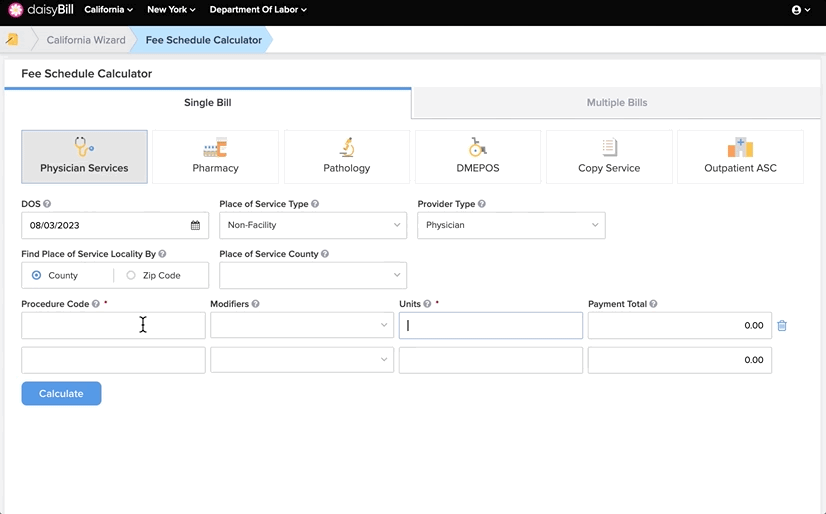
Task: Go to California Wizard breadcrumb link
Action: [x=86, y=40]
